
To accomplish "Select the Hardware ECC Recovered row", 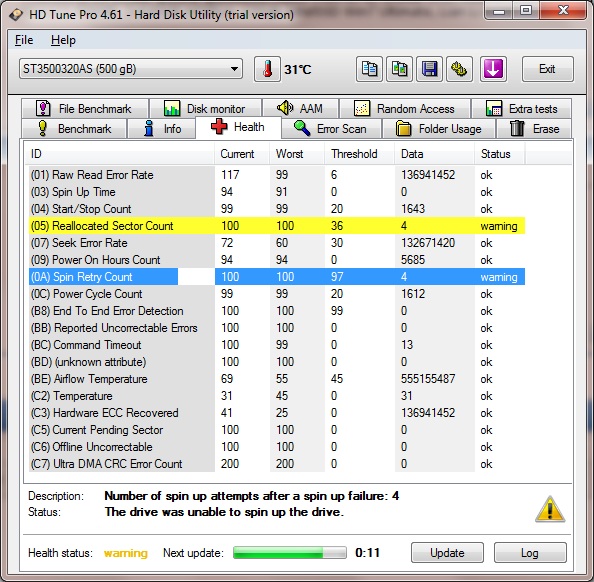I will click(x=277, y=413).
